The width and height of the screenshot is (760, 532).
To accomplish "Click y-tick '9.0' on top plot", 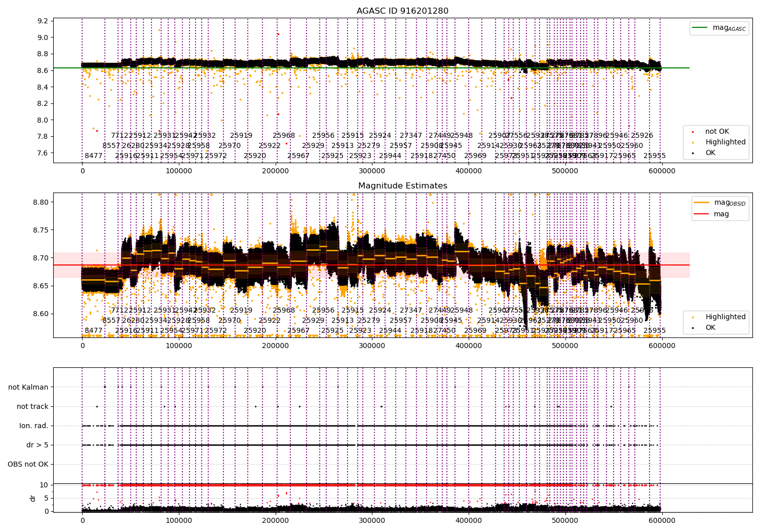I will pos(43,37).
